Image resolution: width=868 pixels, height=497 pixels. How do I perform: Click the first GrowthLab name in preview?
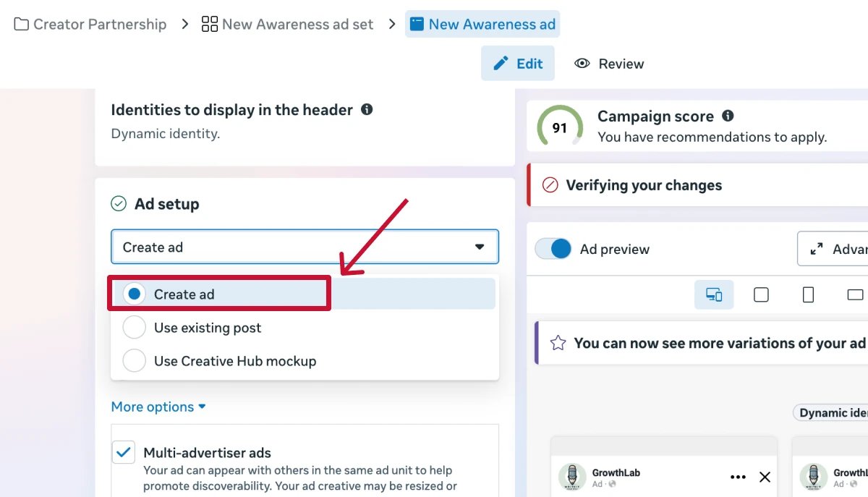616,472
